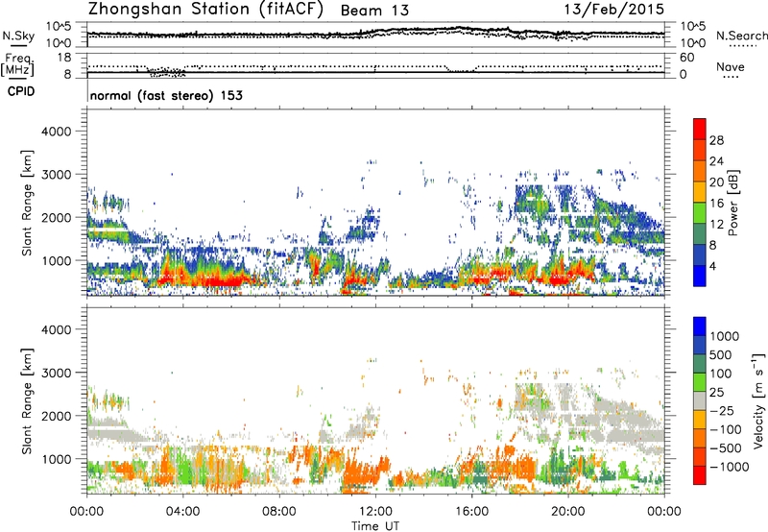Viewport: 768px width, 532px height.
Task: Click the 4000 tick of the power panel
Action: tap(56, 132)
